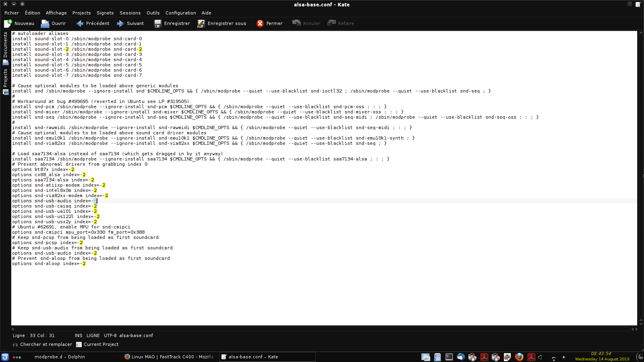Undo the last edit with Annuler
This screenshot has width=644, height=362.
tap(306, 23)
